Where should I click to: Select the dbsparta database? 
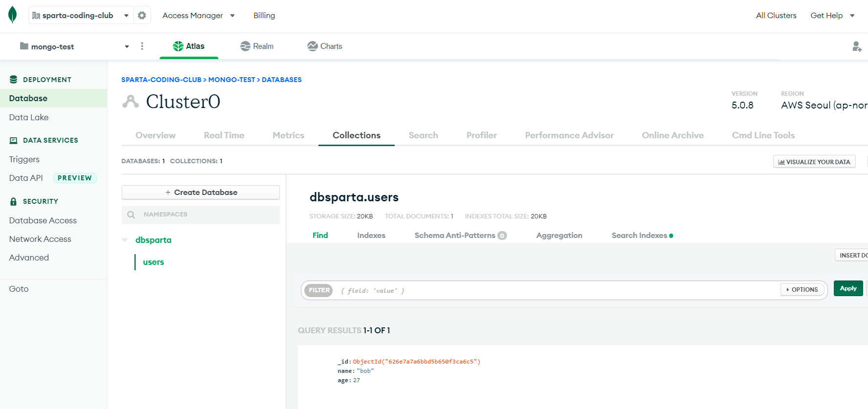coord(153,240)
